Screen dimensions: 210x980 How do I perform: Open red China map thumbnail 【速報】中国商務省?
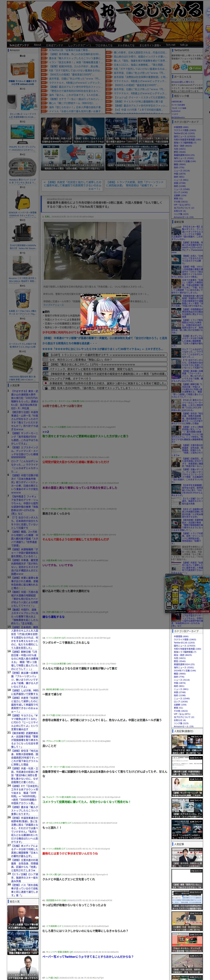137,157
